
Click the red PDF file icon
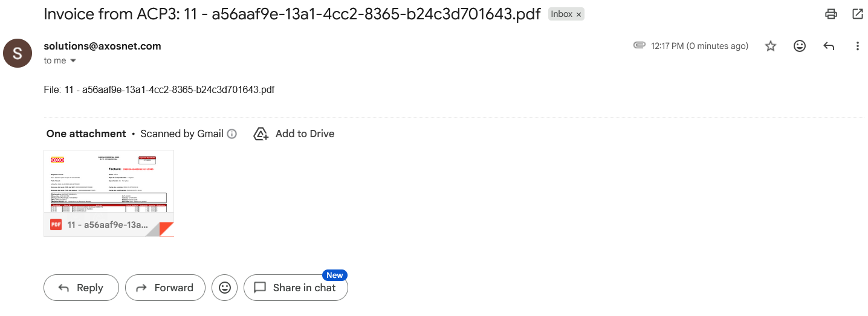coord(56,225)
